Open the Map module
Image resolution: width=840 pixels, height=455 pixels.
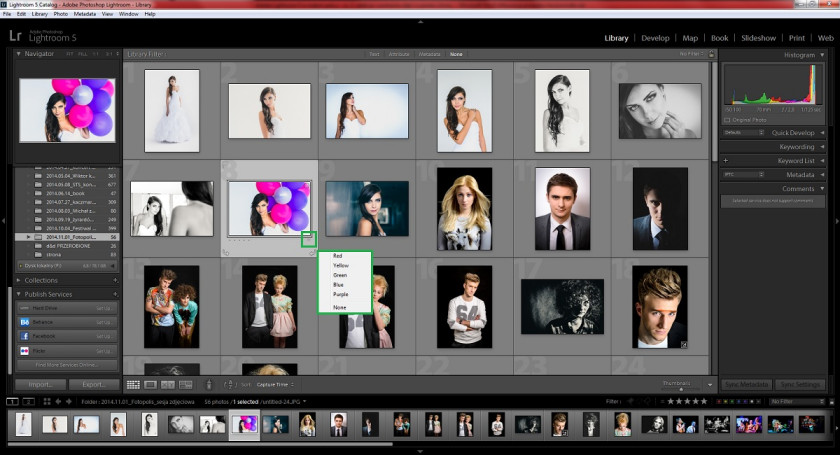coord(690,38)
